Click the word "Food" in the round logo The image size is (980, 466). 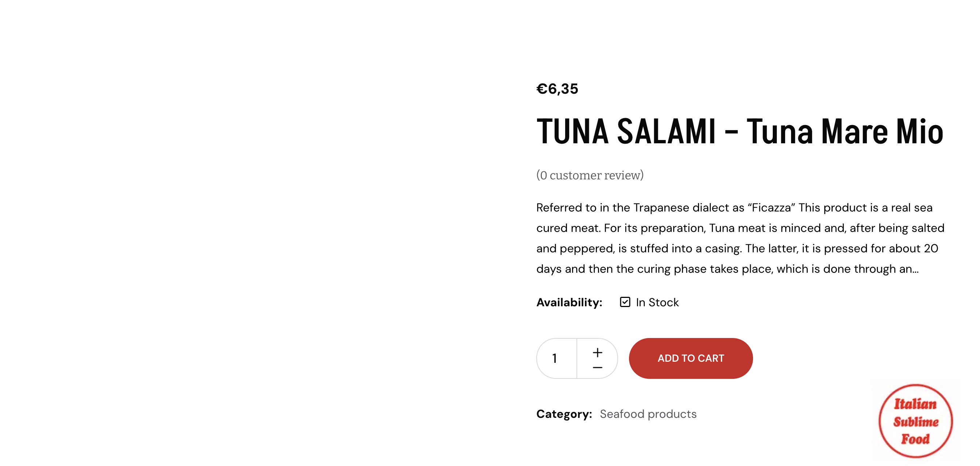915,439
